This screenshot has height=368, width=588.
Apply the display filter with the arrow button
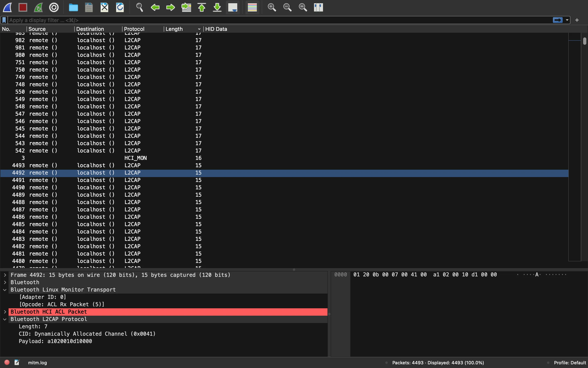tap(558, 20)
